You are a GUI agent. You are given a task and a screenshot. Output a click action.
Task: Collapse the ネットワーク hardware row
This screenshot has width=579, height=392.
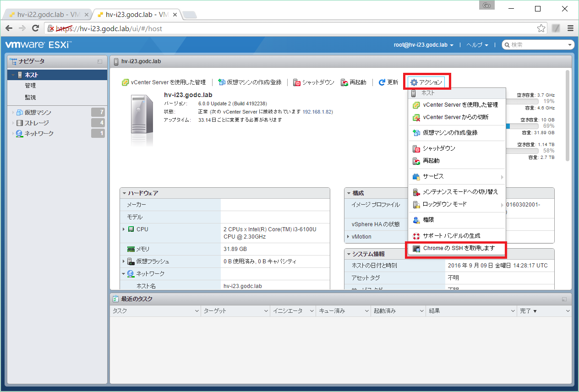click(124, 273)
